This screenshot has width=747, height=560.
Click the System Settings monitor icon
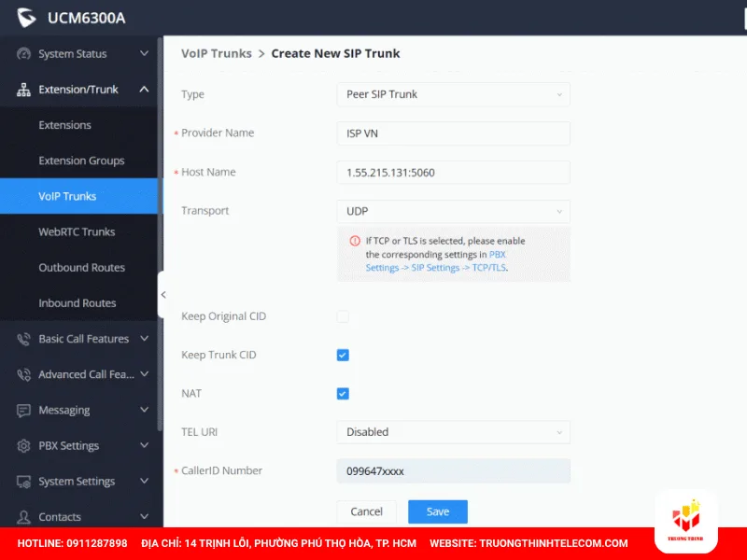click(x=23, y=482)
